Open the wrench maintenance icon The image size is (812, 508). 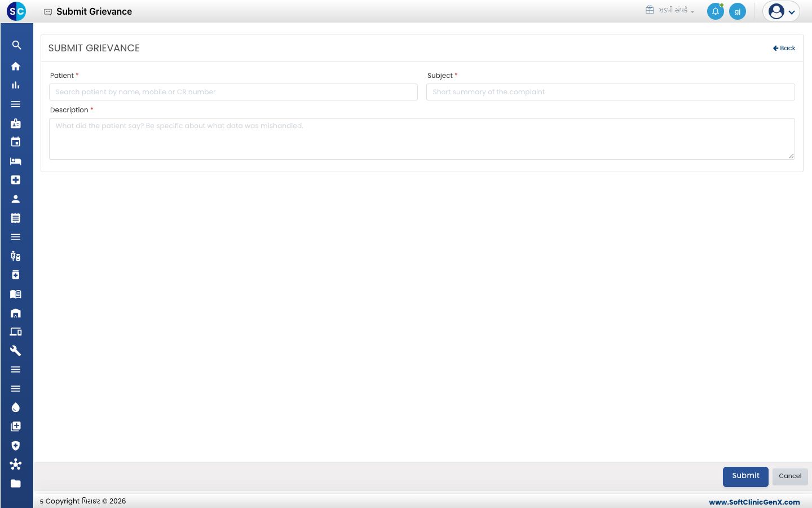(16, 351)
